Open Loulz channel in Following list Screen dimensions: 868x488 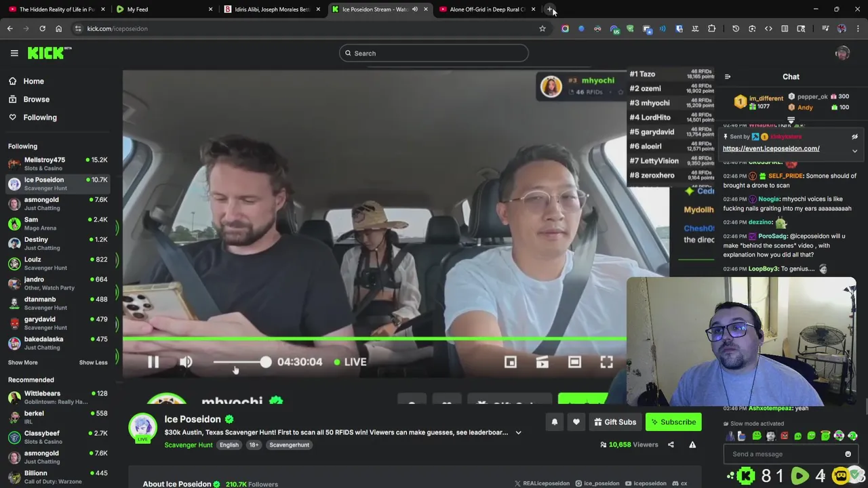(x=58, y=263)
